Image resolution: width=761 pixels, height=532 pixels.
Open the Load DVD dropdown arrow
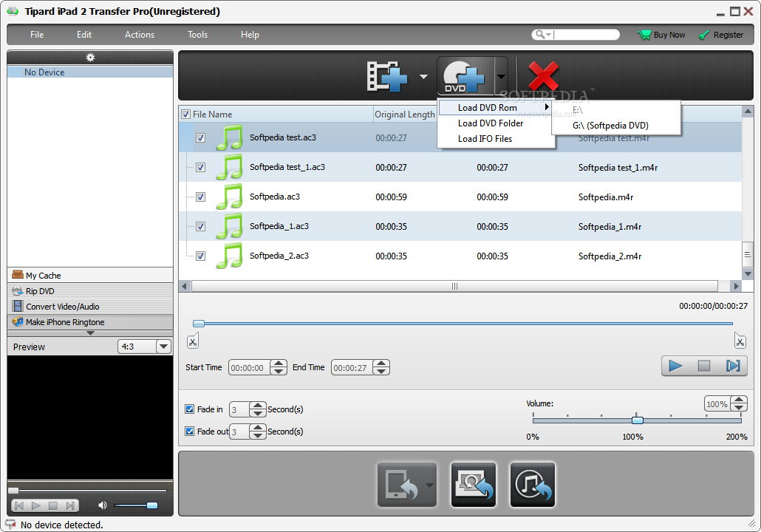[x=502, y=76]
